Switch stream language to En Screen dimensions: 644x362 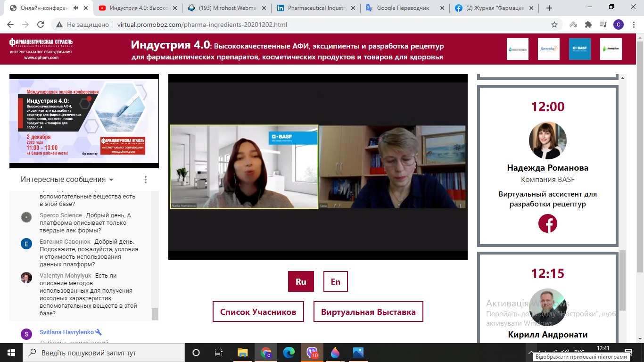(335, 282)
